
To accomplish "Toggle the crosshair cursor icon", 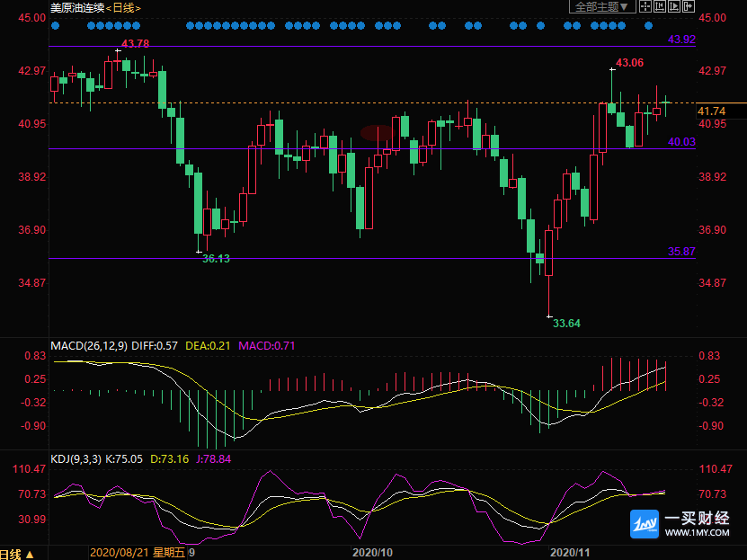I will click(x=645, y=6).
